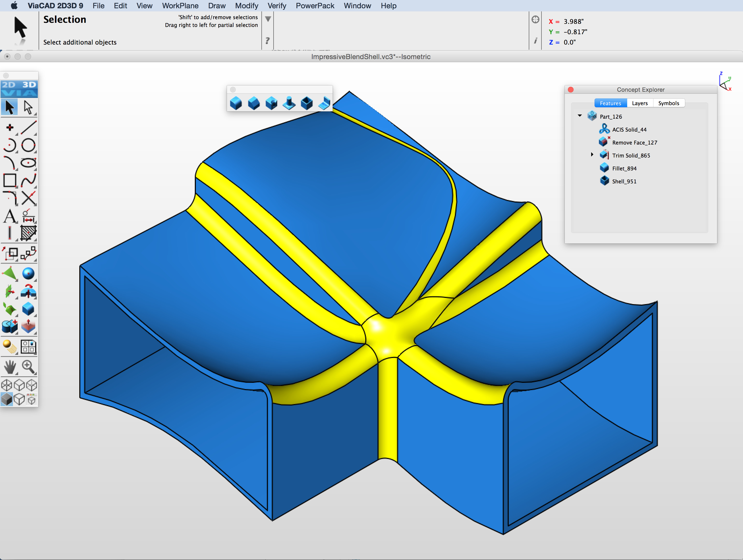Select the arrow Selection tool

coord(9,107)
